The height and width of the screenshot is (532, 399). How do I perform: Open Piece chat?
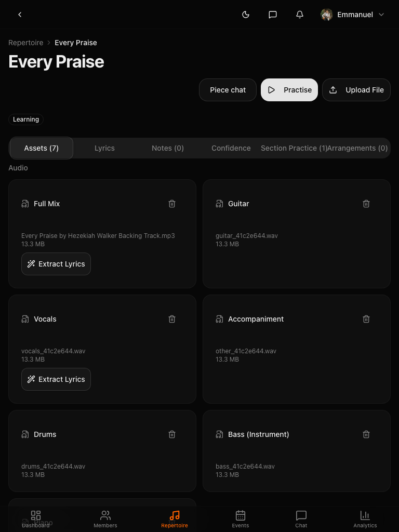pyautogui.click(x=228, y=90)
